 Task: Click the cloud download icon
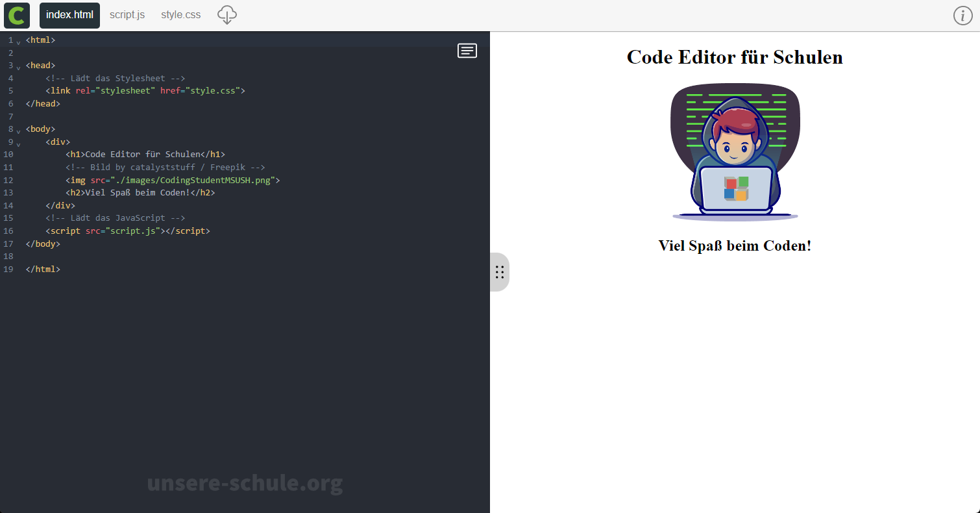(x=227, y=15)
